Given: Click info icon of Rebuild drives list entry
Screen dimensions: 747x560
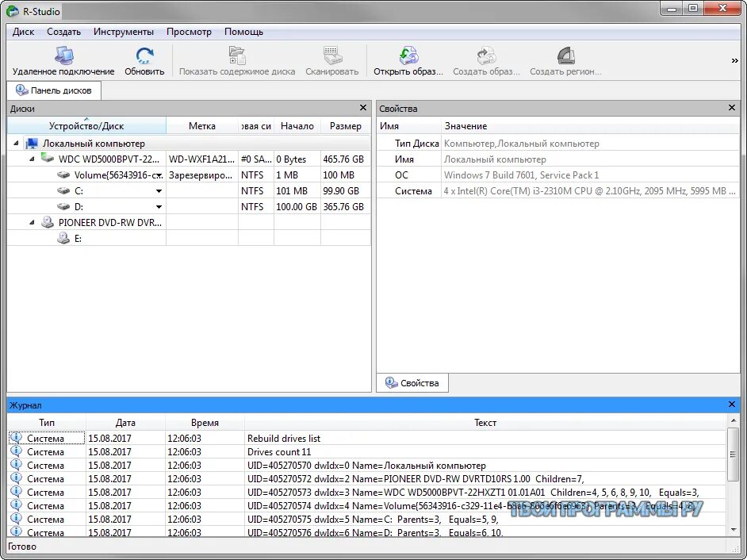Looking at the screenshot, I should 16,438.
